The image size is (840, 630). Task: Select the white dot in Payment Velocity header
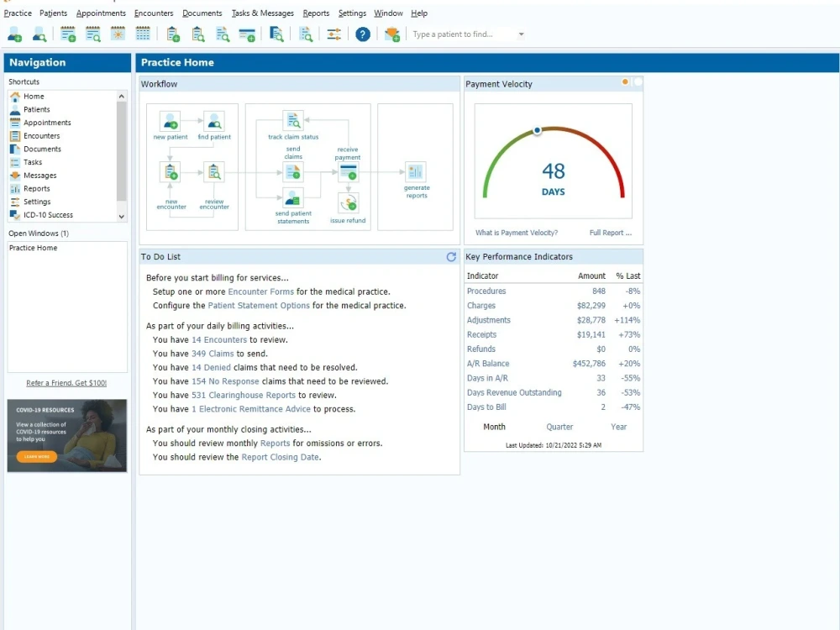coord(638,82)
